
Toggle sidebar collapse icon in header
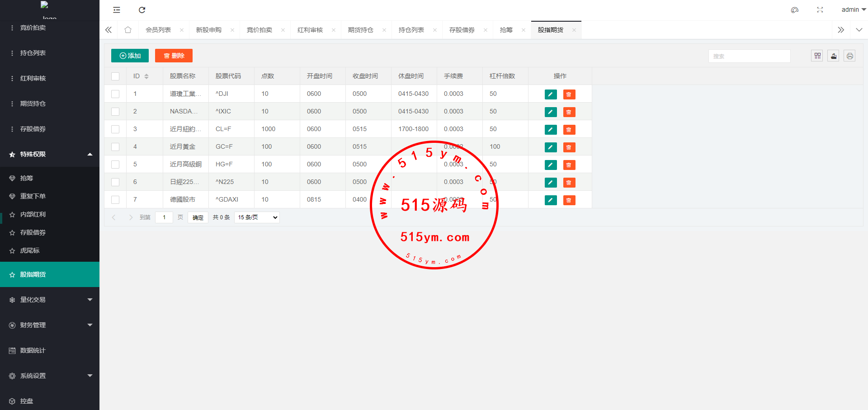(x=117, y=10)
